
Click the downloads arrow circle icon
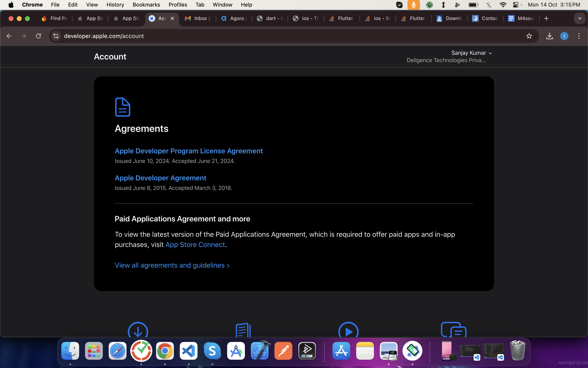click(x=138, y=330)
